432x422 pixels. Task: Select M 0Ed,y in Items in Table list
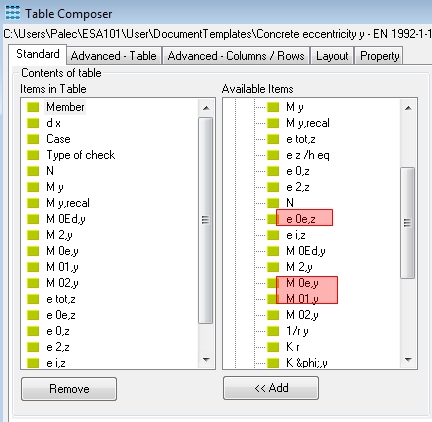(x=66, y=219)
